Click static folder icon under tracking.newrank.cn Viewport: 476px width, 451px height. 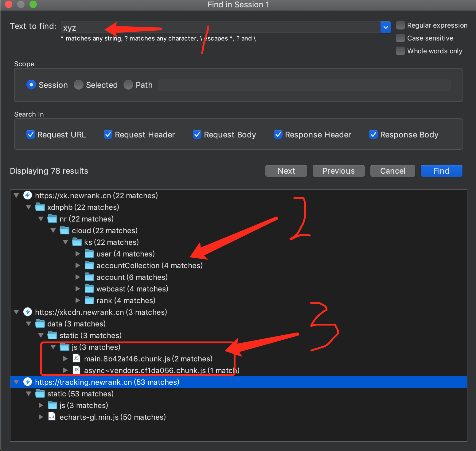(x=40, y=393)
